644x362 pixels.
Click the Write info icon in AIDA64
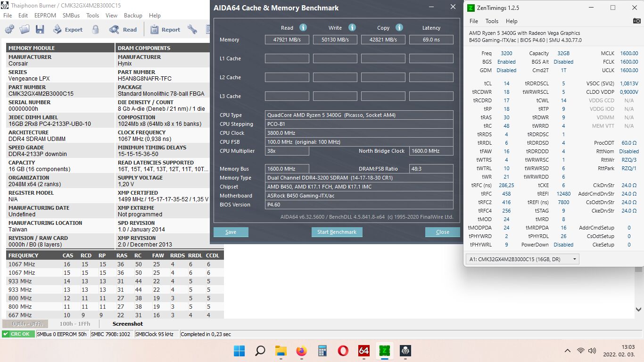click(352, 27)
